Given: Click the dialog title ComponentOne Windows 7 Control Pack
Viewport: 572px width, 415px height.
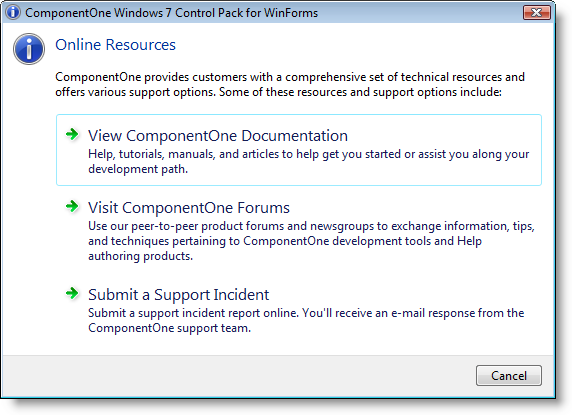Looking at the screenshot, I should 171,13.
